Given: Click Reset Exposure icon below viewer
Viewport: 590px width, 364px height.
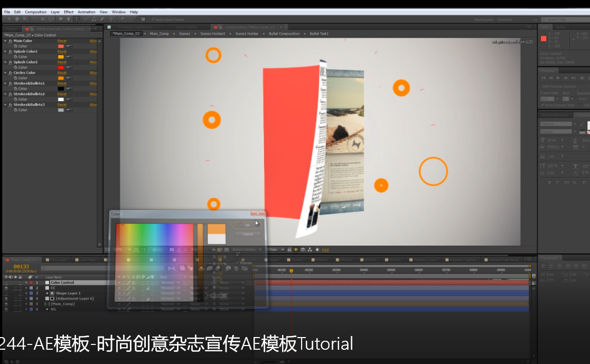Looking at the screenshot, I should pyautogui.click(x=317, y=249).
